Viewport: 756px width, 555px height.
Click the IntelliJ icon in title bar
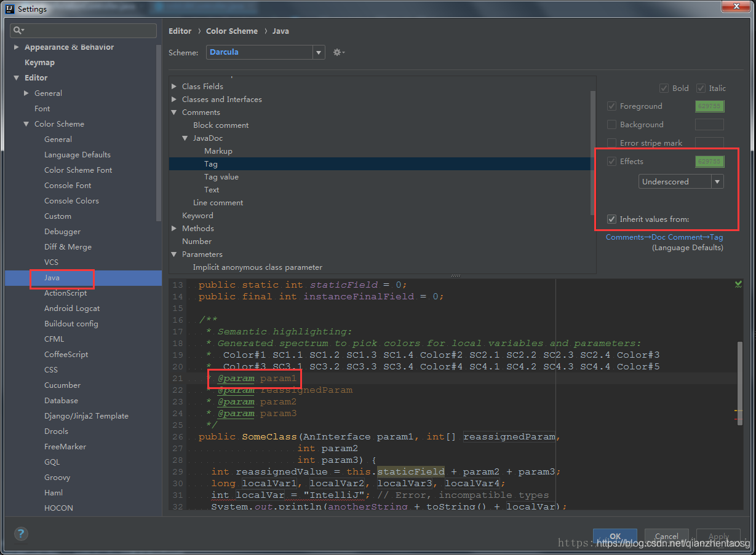tap(9, 9)
